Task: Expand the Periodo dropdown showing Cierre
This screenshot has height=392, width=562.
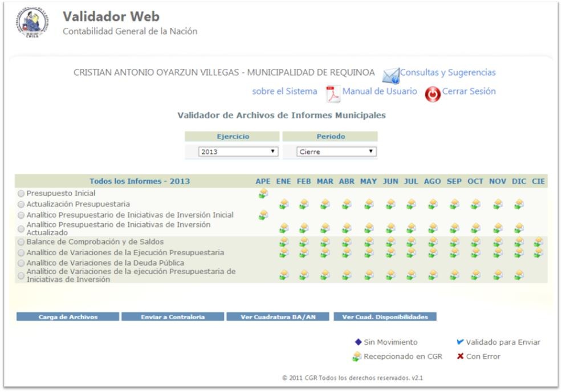Action: click(x=336, y=152)
